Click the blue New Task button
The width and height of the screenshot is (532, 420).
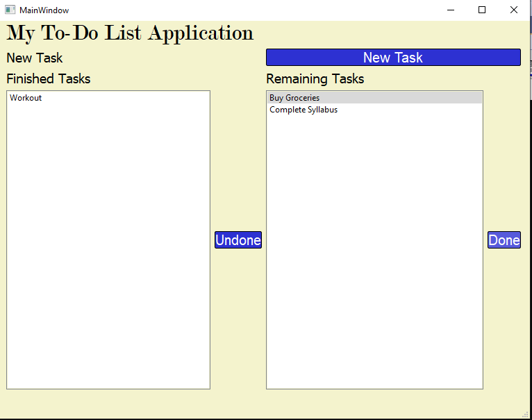[x=393, y=58]
